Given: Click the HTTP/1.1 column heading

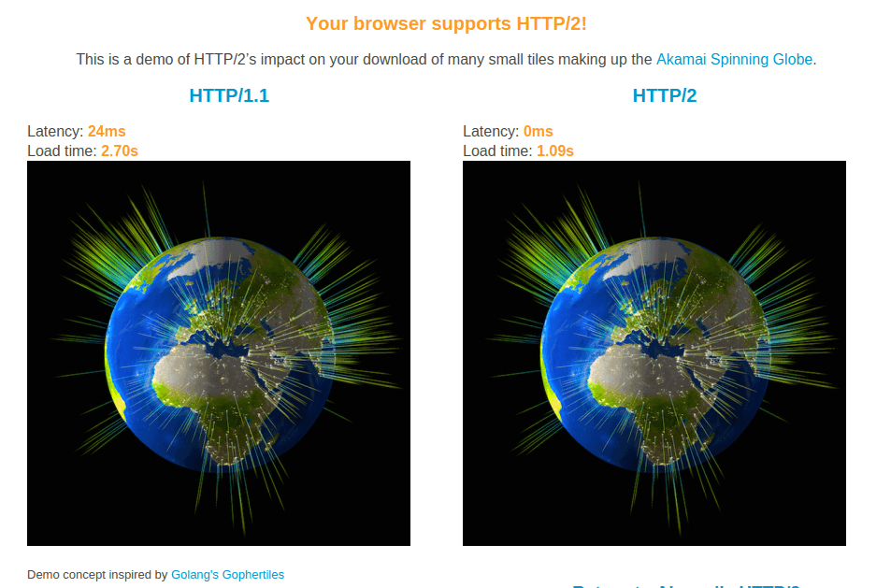Looking at the screenshot, I should click(x=229, y=95).
